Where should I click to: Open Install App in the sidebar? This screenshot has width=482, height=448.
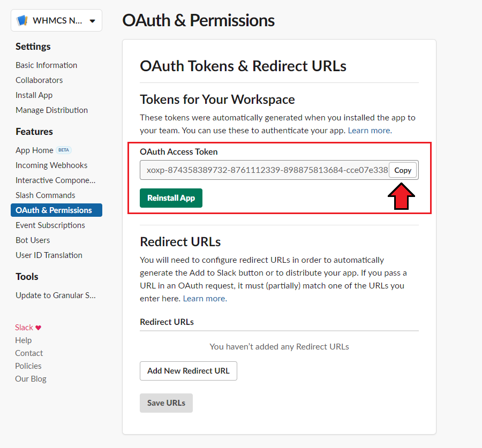[34, 95]
